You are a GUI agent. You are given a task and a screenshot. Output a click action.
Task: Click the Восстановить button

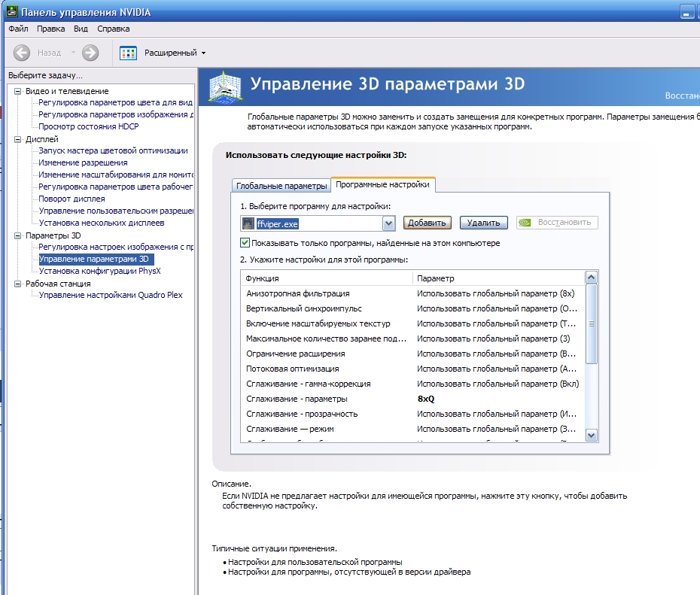(557, 222)
